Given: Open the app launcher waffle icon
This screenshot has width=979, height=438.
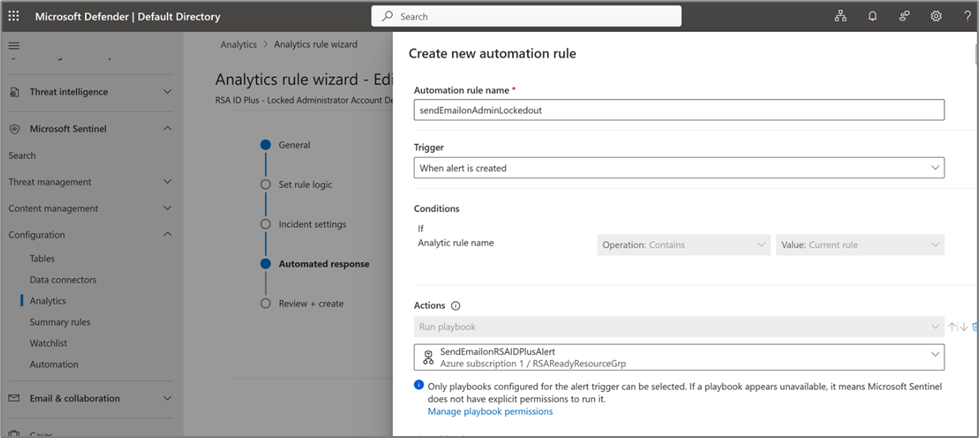Looking at the screenshot, I should click(x=14, y=17).
